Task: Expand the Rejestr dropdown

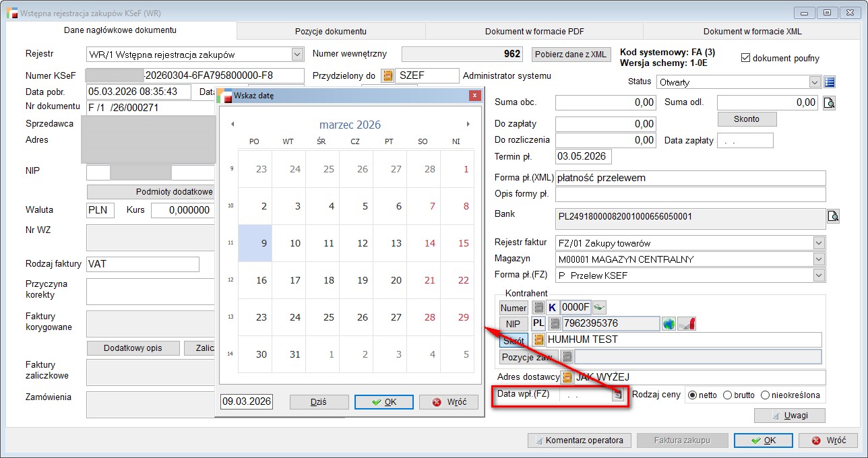Action: (x=297, y=55)
